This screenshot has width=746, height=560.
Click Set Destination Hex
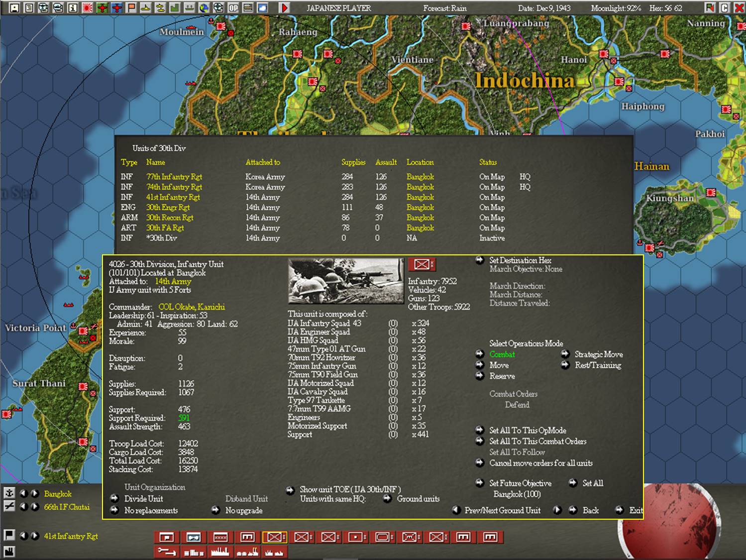(520, 260)
